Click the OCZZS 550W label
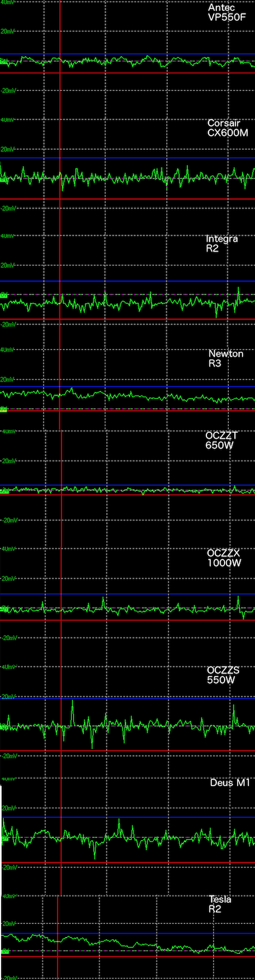The width and height of the screenshot is (255, 980). point(223,675)
